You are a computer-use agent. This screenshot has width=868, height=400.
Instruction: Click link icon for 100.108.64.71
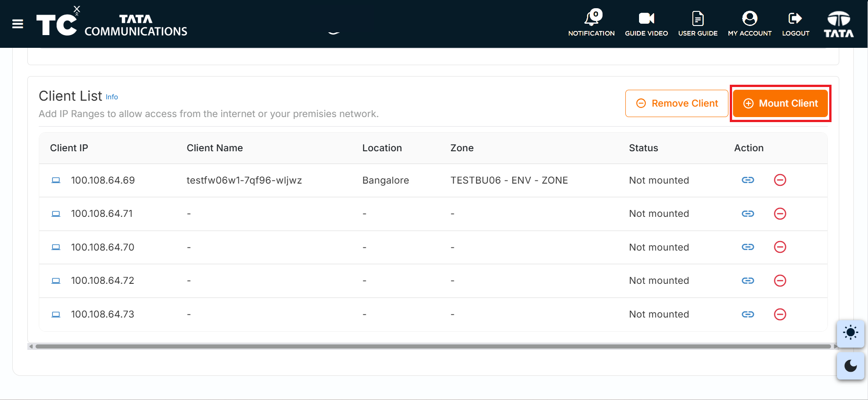click(x=748, y=214)
